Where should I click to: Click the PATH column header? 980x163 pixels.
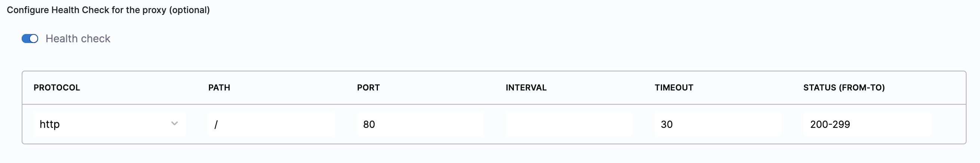219,87
